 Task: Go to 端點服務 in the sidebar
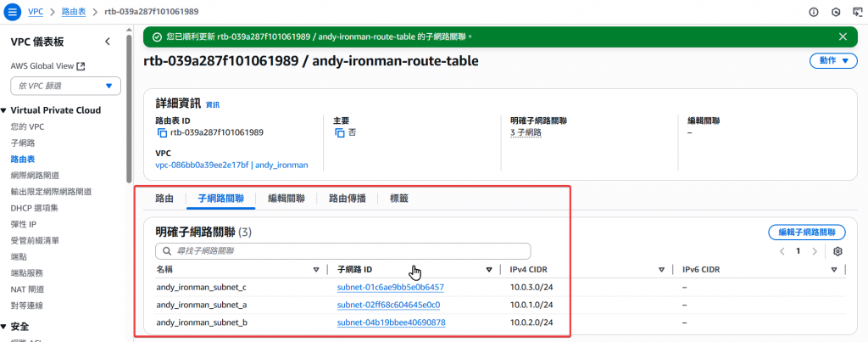26,272
